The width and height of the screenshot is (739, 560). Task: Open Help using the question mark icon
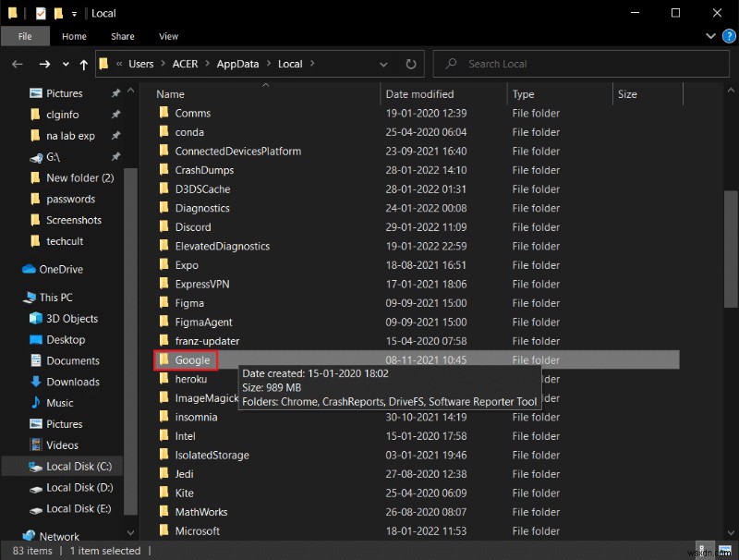click(729, 36)
